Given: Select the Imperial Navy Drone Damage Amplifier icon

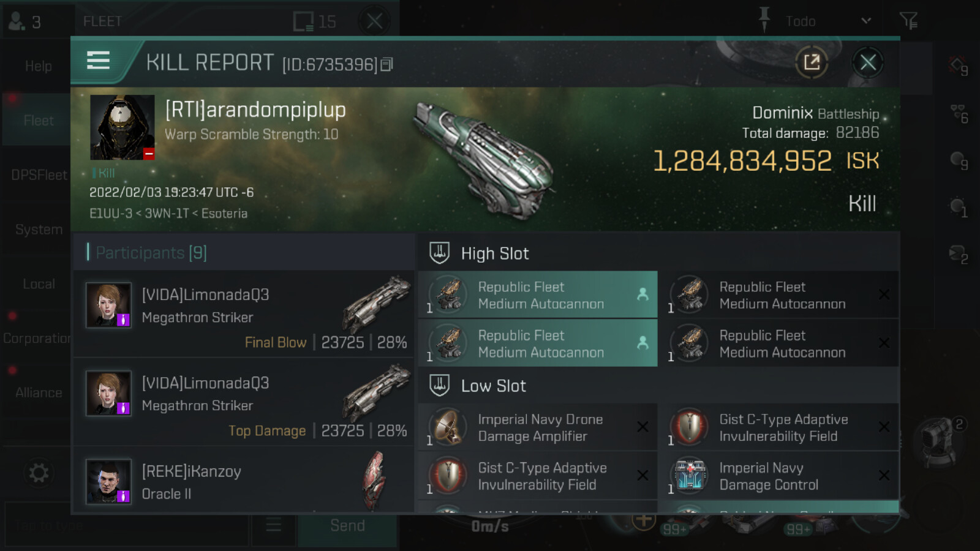Looking at the screenshot, I should coord(448,427).
